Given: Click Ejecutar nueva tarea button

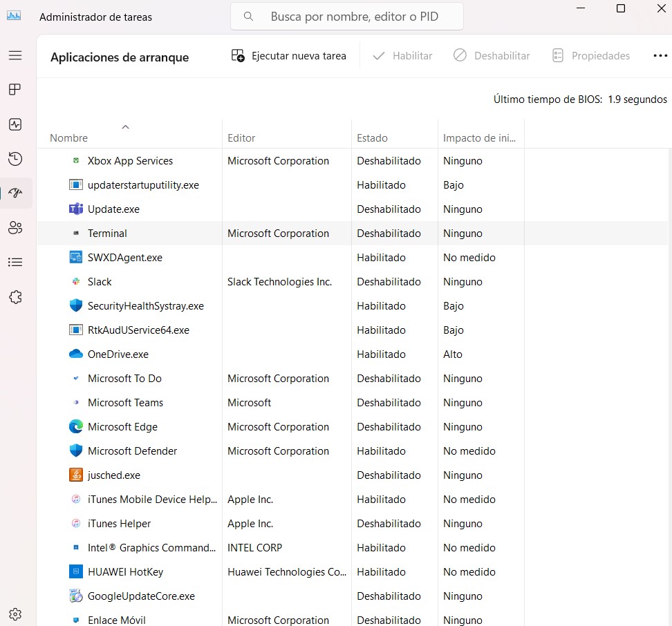Looking at the screenshot, I should 289,56.
